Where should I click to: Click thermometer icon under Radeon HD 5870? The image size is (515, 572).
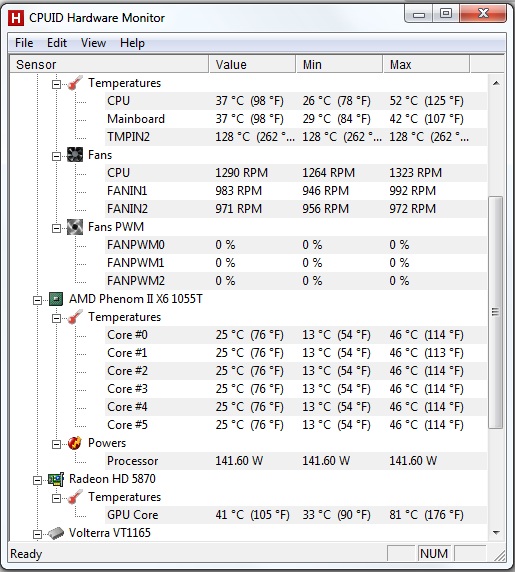[x=75, y=497]
